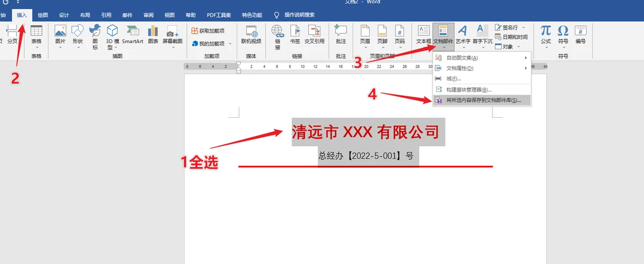This screenshot has width=644, height=264.
Task: Expand the 文档属性(D) submenu
Action: 481,68
